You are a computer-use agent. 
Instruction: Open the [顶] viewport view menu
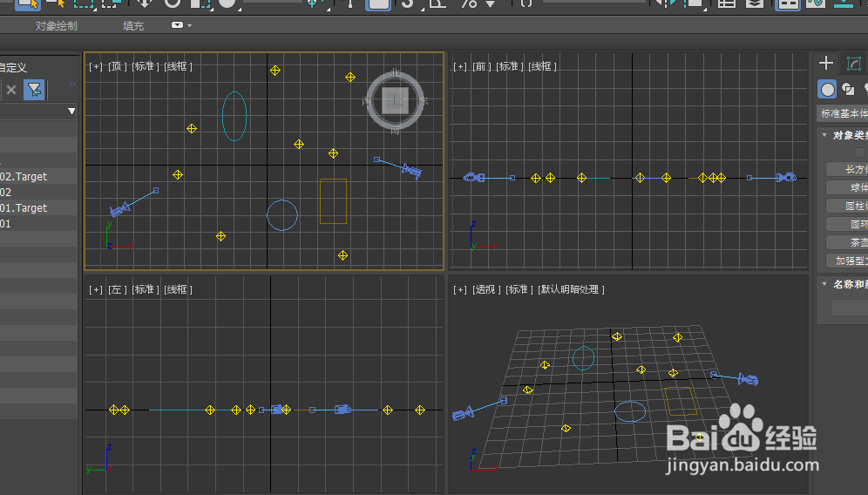(118, 66)
